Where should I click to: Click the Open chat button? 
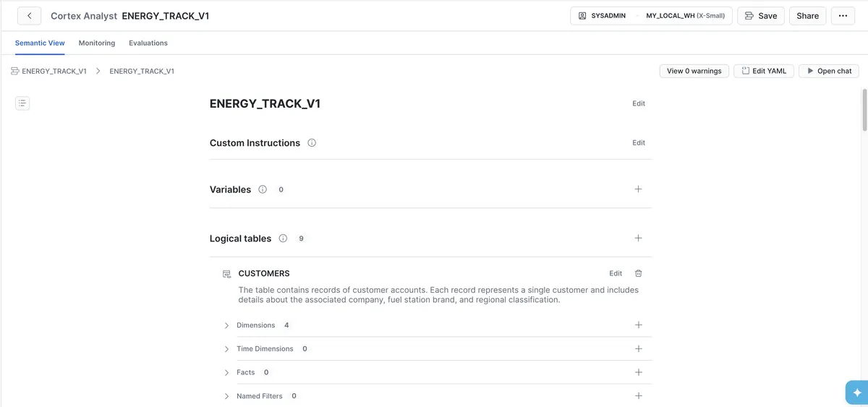pos(829,71)
